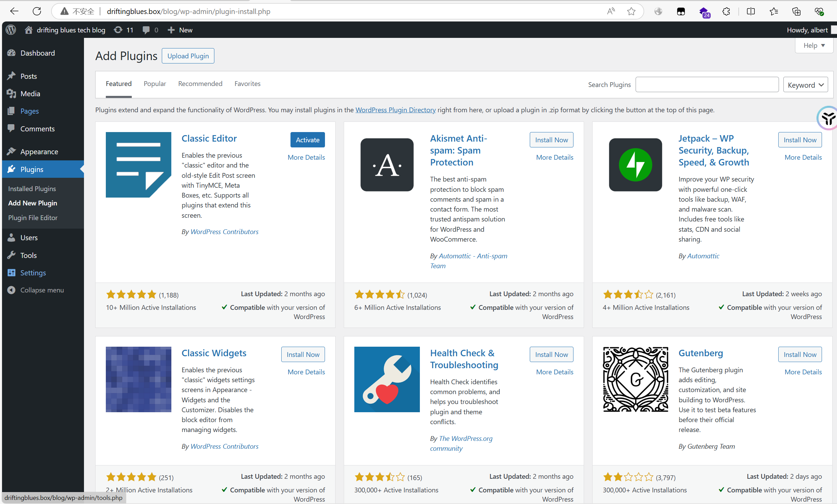This screenshot has width=837, height=504.
Task: Open the browser essentials heart icon
Action: coord(819,11)
